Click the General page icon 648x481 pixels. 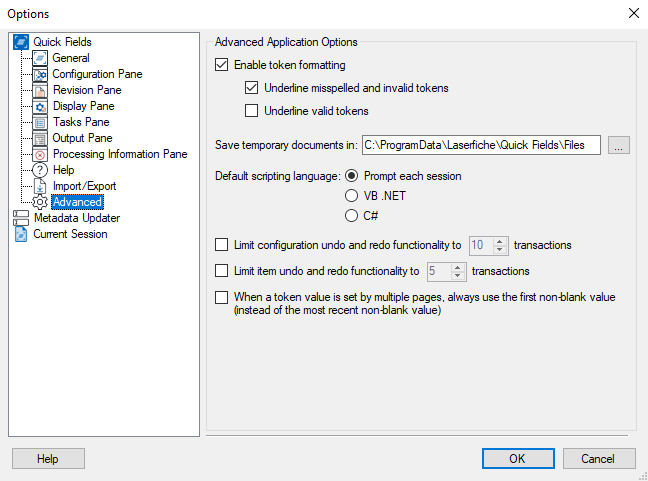[x=40, y=58]
